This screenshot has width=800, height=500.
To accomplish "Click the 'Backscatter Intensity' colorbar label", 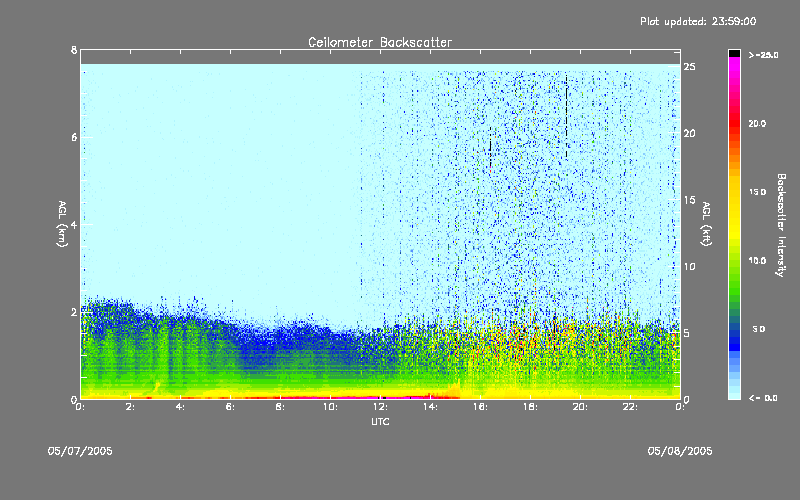I will [781, 225].
